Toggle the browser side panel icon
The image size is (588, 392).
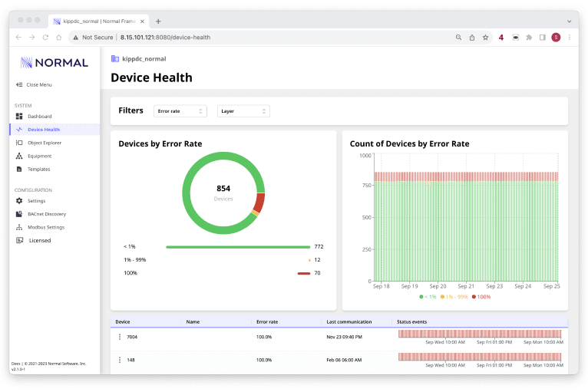[x=542, y=38]
